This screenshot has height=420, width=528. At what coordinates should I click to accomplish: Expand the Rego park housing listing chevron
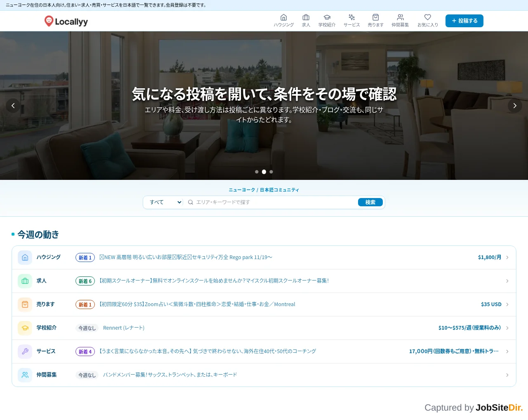(x=507, y=257)
